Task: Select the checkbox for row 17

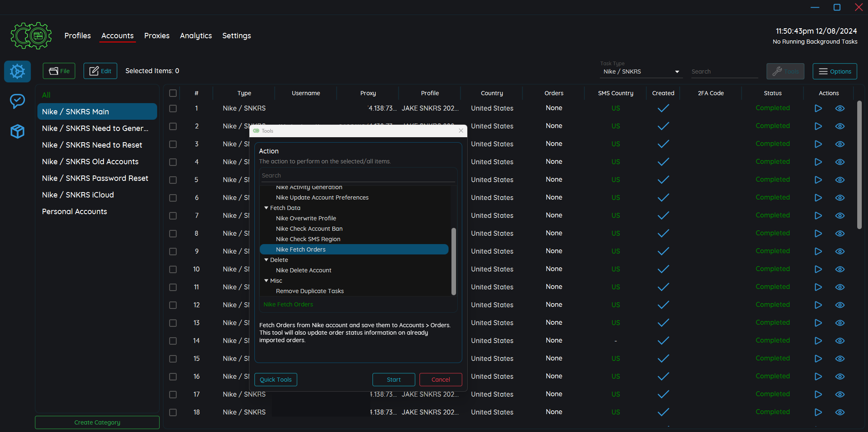Action: tap(173, 395)
